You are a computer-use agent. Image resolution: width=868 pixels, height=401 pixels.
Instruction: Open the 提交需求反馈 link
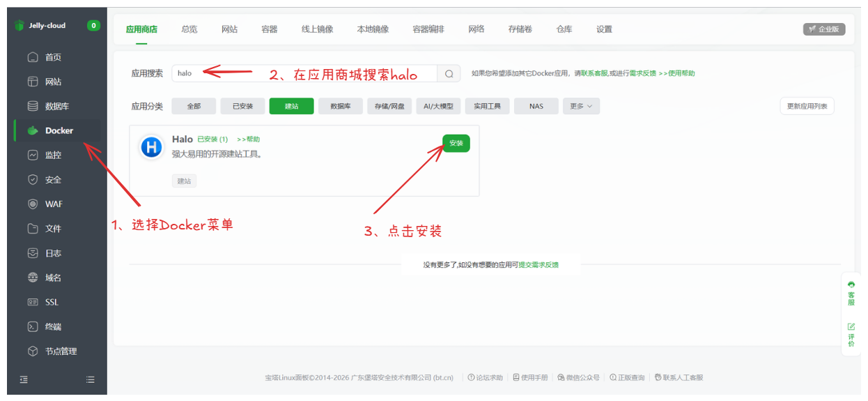538,265
